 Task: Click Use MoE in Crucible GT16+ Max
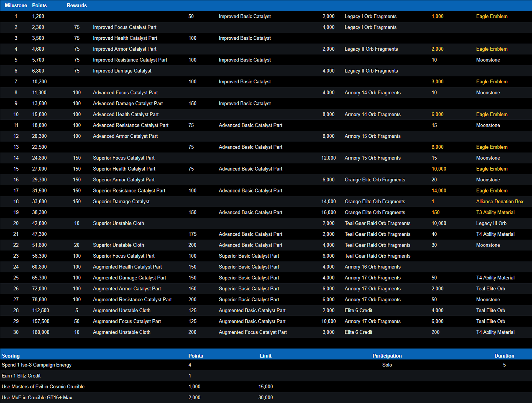pyautogui.click(x=37, y=397)
